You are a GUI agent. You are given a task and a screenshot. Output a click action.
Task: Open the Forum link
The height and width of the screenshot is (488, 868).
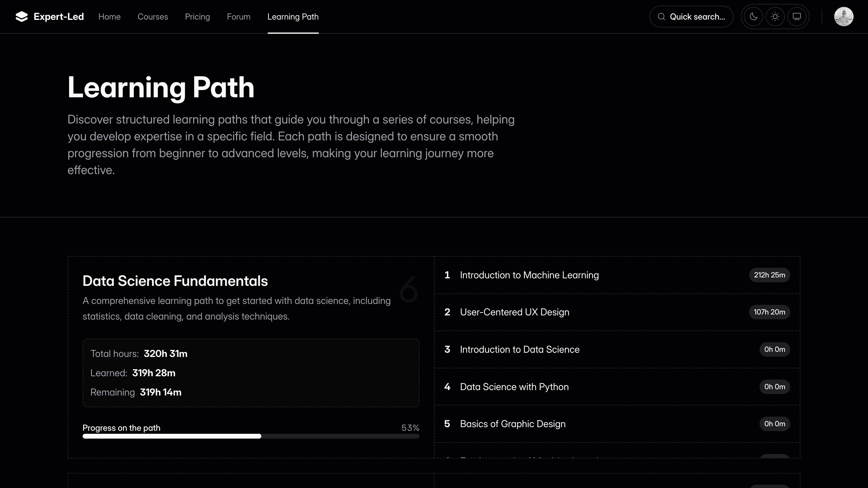click(x=239, y=17)
